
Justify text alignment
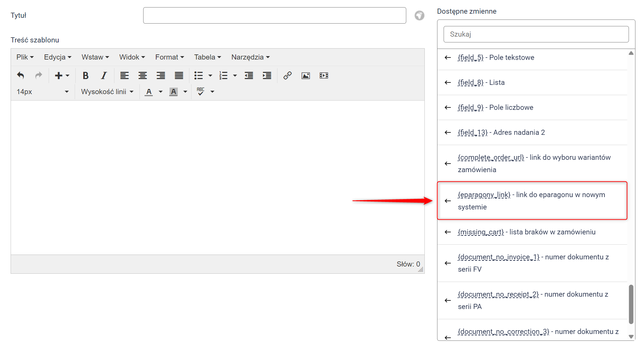tap(179, 75)
